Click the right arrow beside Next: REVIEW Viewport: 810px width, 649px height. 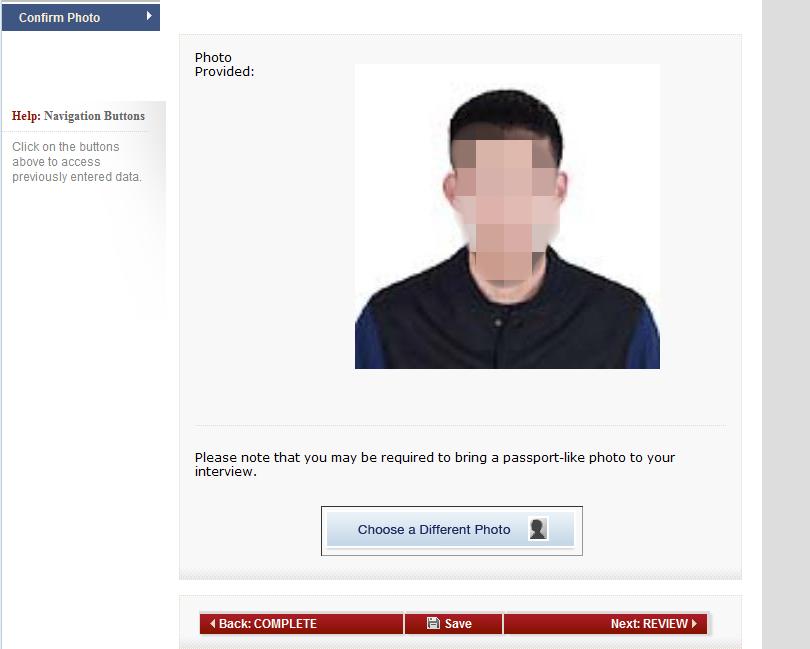tap(694, 624)
